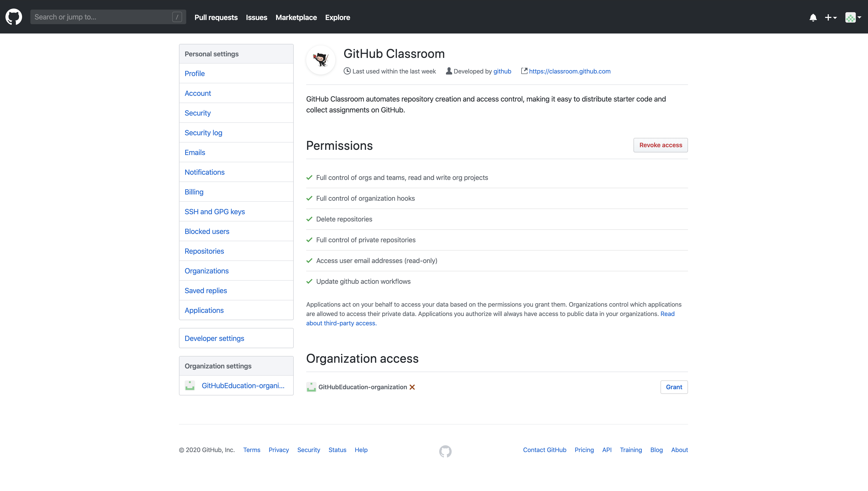This screenshot has height=491, width=868.
Task: Open Issues in top navigation
Action: [x=257, y=18]
